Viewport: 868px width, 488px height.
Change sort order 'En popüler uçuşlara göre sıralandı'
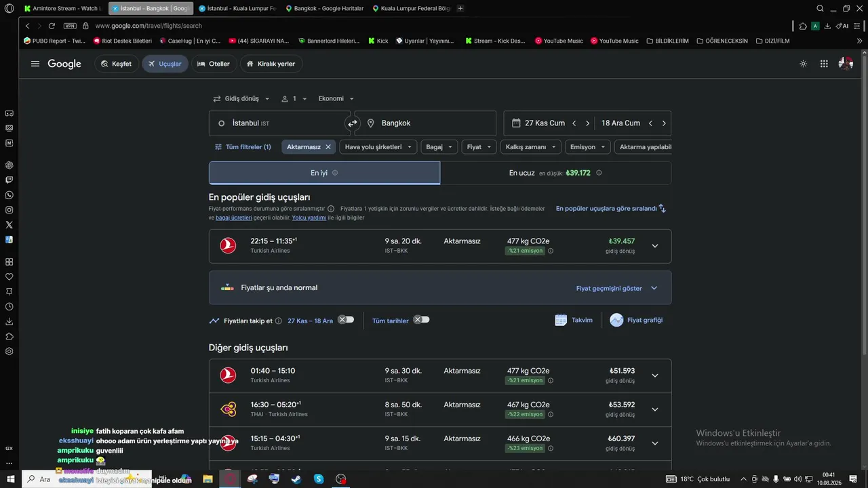pyautogui.click(x=611, y=209)
